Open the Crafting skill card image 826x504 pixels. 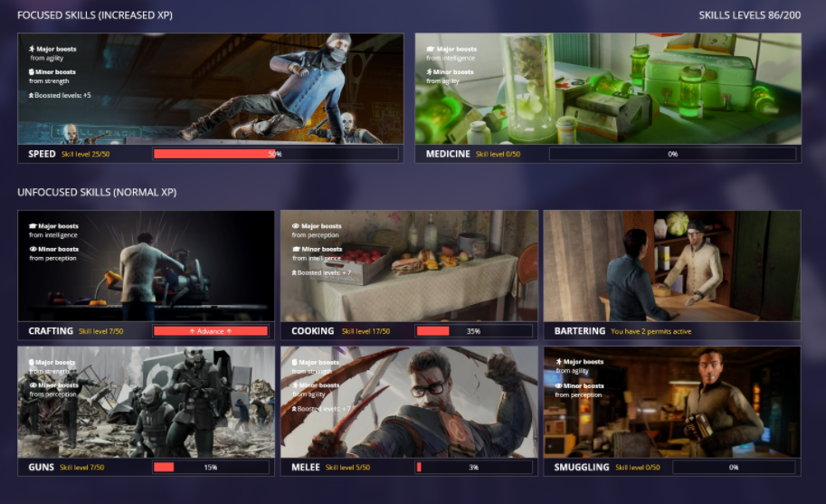click(146, 266)
